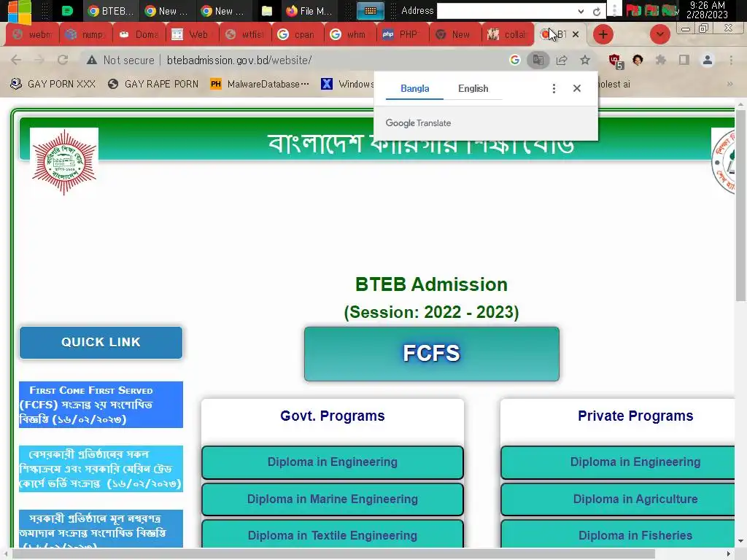Toggle the Translate this page icon

538,60
